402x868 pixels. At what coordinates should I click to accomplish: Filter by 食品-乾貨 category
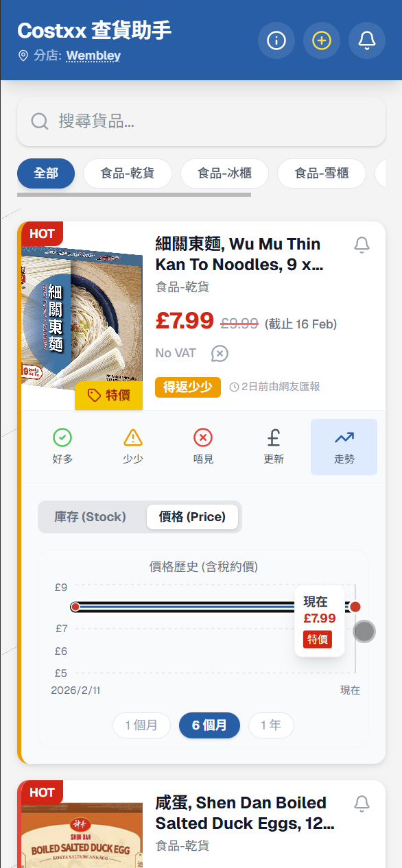(x=127, y=173)
